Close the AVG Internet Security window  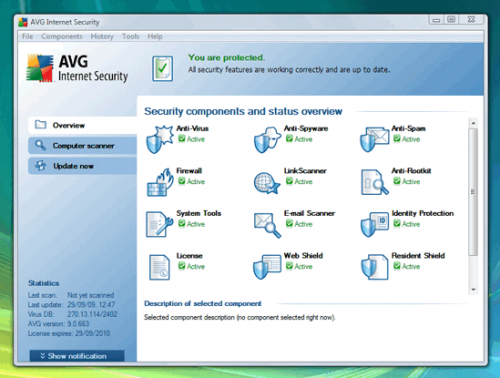[471, 20]
